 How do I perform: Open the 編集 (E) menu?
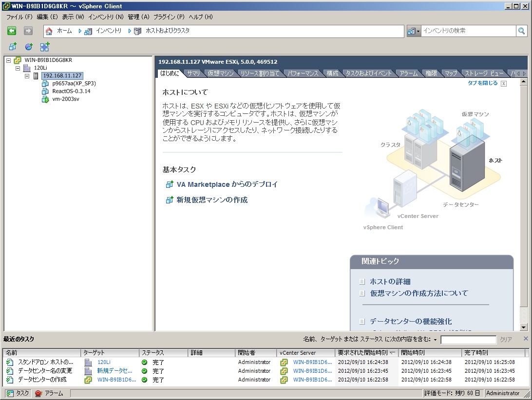47,17
